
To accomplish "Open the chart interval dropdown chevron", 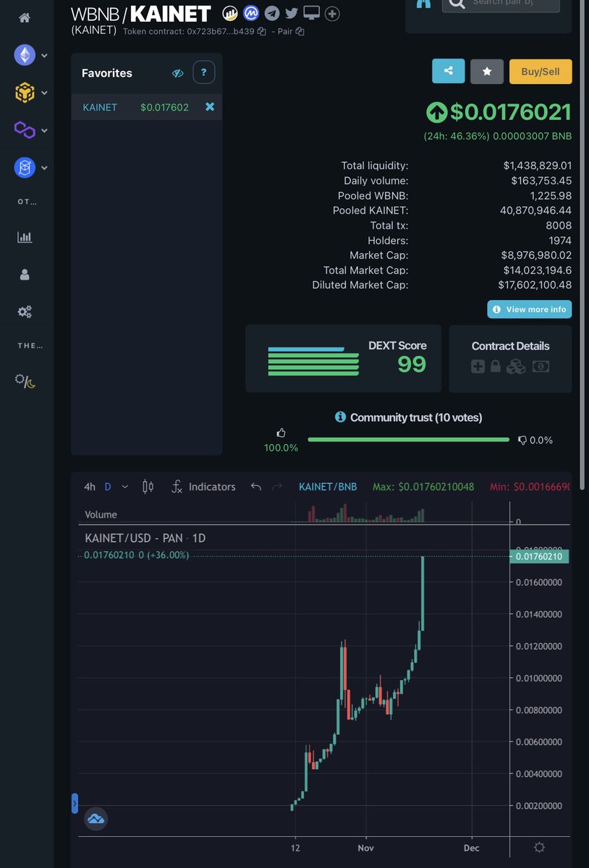I will (x=124, y=487).
